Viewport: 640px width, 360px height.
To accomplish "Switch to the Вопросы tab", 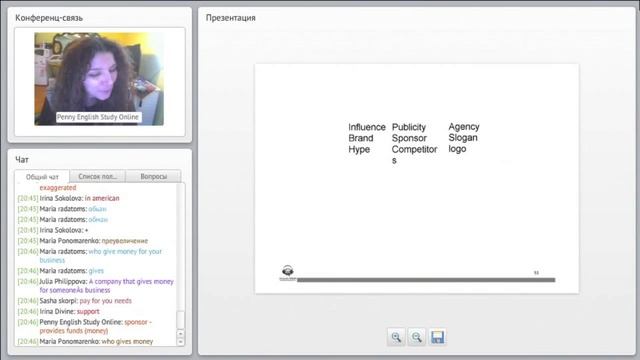I will pos(153,176).
